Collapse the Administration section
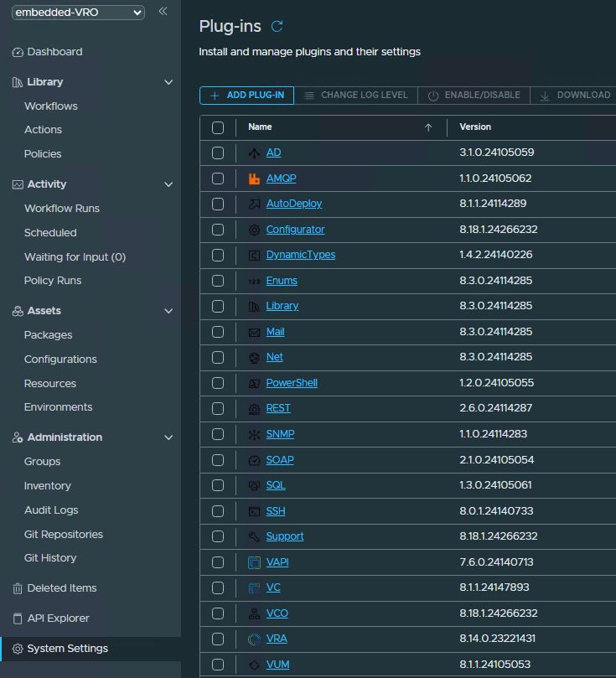Viewport: 616px width, 678px height. (168, 437)
